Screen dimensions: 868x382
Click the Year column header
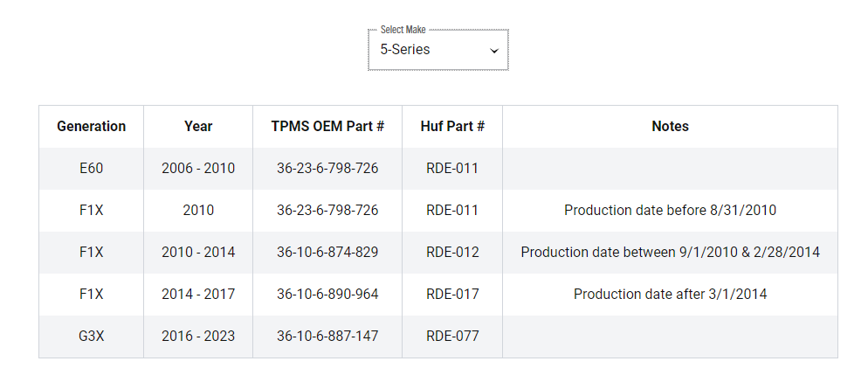coord(198,127)
